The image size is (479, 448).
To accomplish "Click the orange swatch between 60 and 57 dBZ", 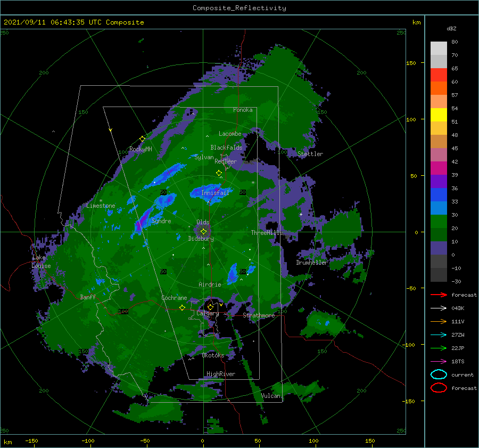I will pyautogui.click(x=439, y=88).
